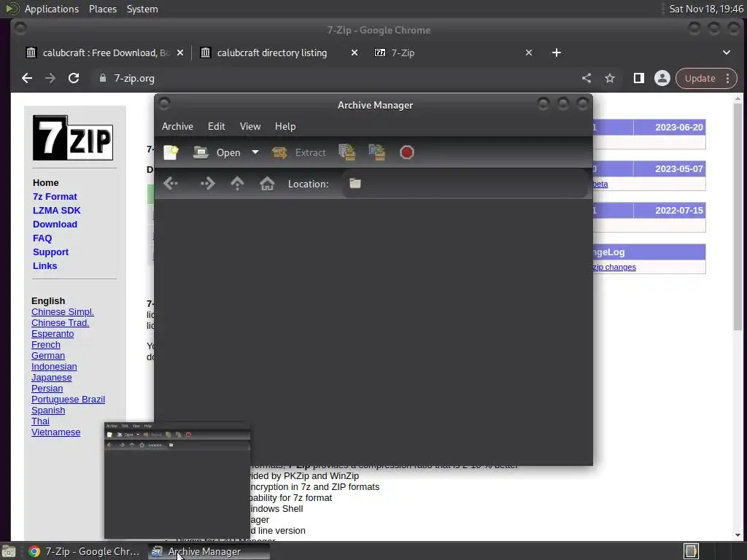Reload the 7-zip.org page
This screenshot has width=747, height=560.
[74, 79]
